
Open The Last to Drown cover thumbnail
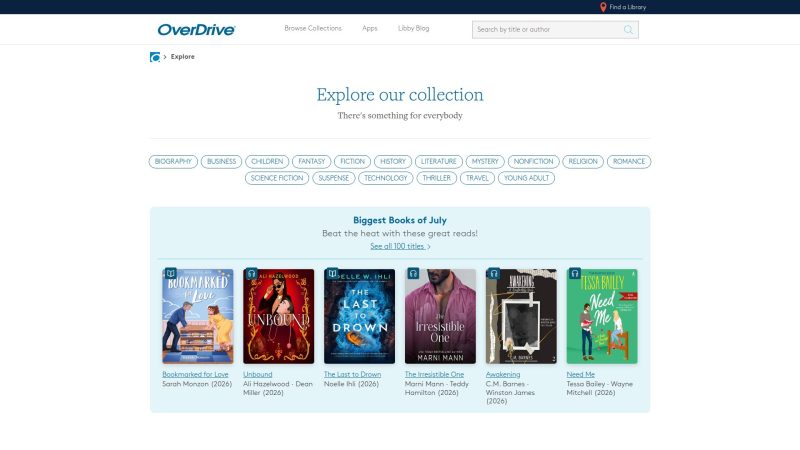pyautogui.click(x=360, y=316)
